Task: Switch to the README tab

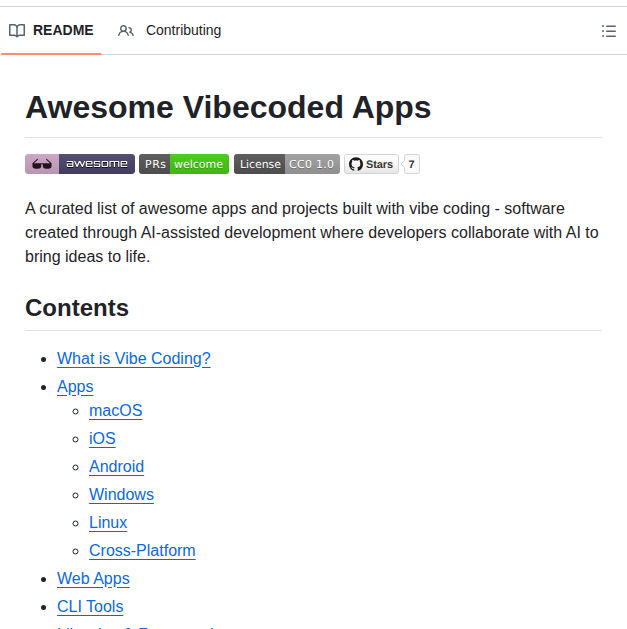Action: [x=51, y=30]
